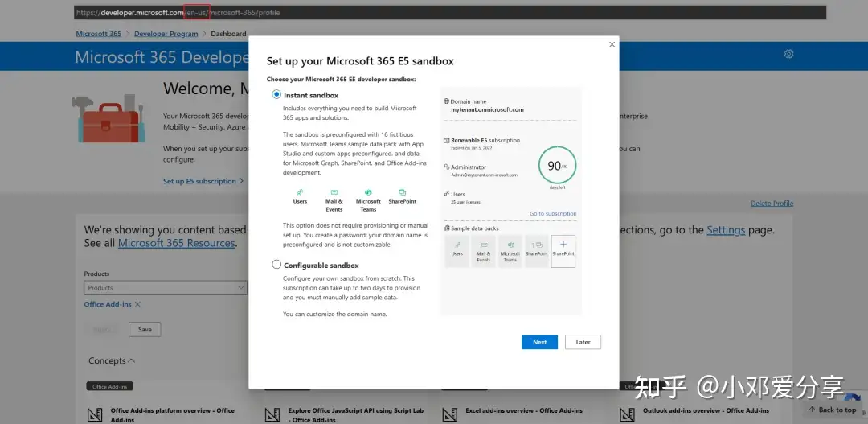Click the Users icon under Instant sandbox
868x424 pixels.
tap(300, 191)
